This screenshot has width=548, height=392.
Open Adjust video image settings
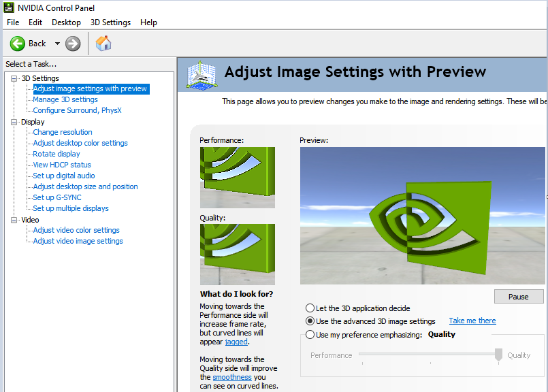(78, 241)
